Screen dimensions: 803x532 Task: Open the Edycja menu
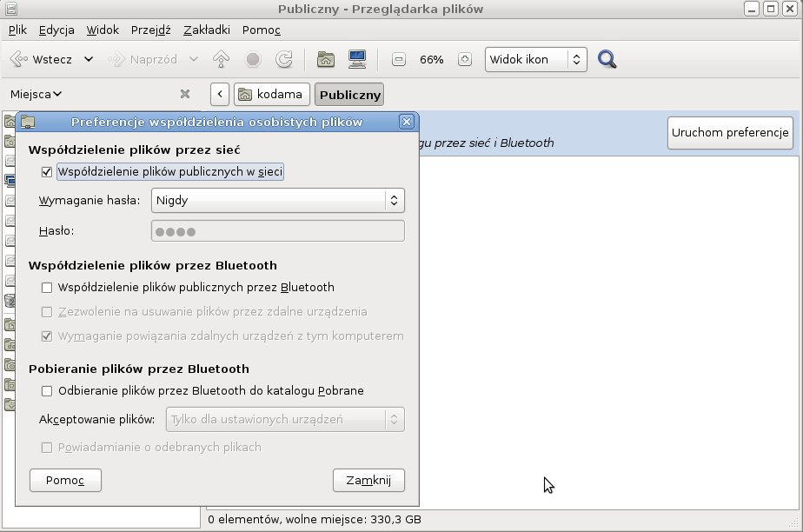coord(56,30)
